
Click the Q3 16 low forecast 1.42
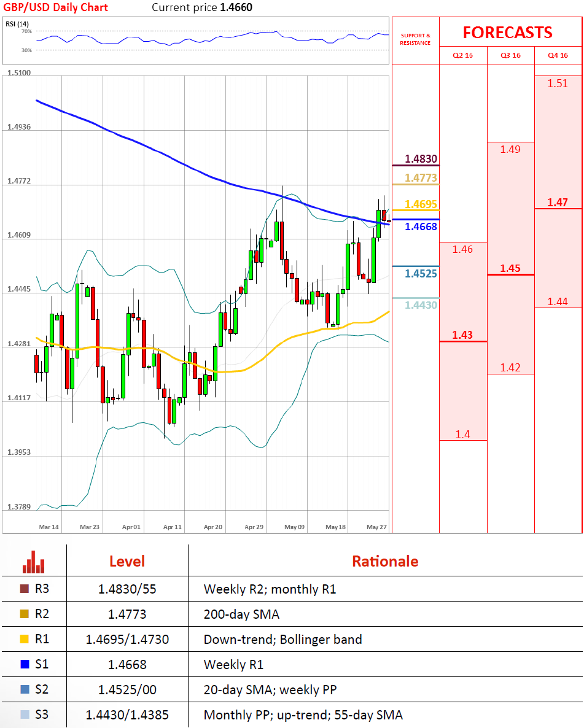(x=510, y=368)
